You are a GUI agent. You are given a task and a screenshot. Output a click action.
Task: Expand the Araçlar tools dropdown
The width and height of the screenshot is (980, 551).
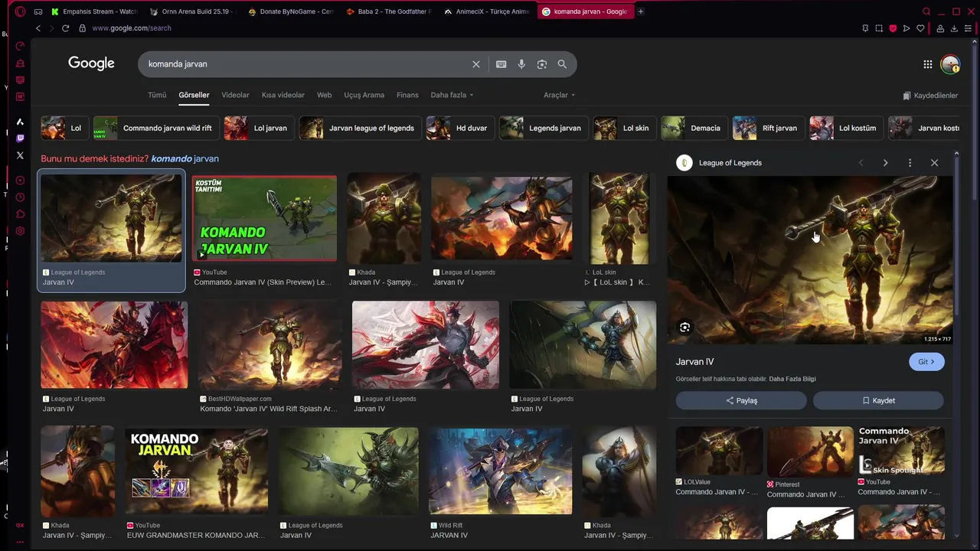coord(559,95)
